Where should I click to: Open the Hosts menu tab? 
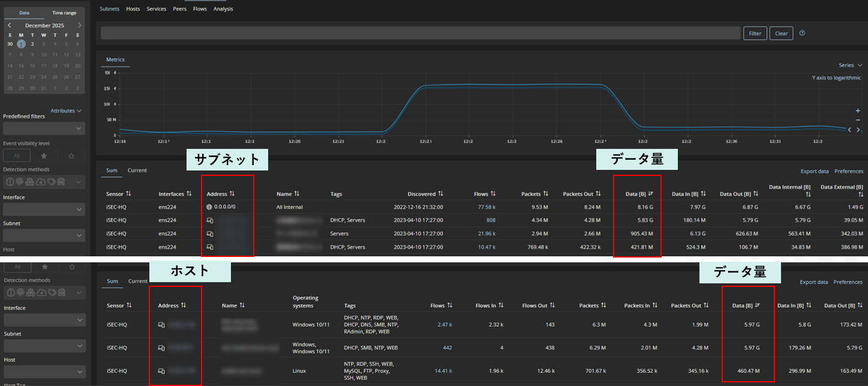(133, 9)
